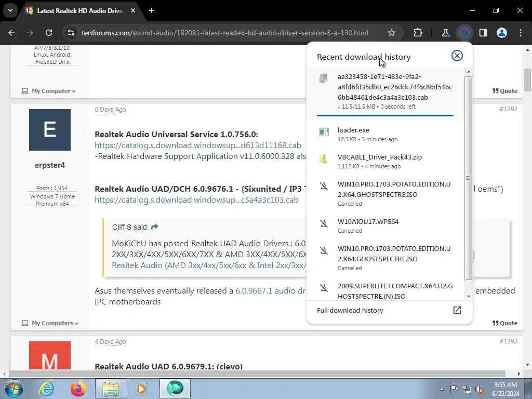Viewport: 532px width, 399px height.
Task: Open the d613d11168.cab catalog link
Action: (x=198, y=145)
